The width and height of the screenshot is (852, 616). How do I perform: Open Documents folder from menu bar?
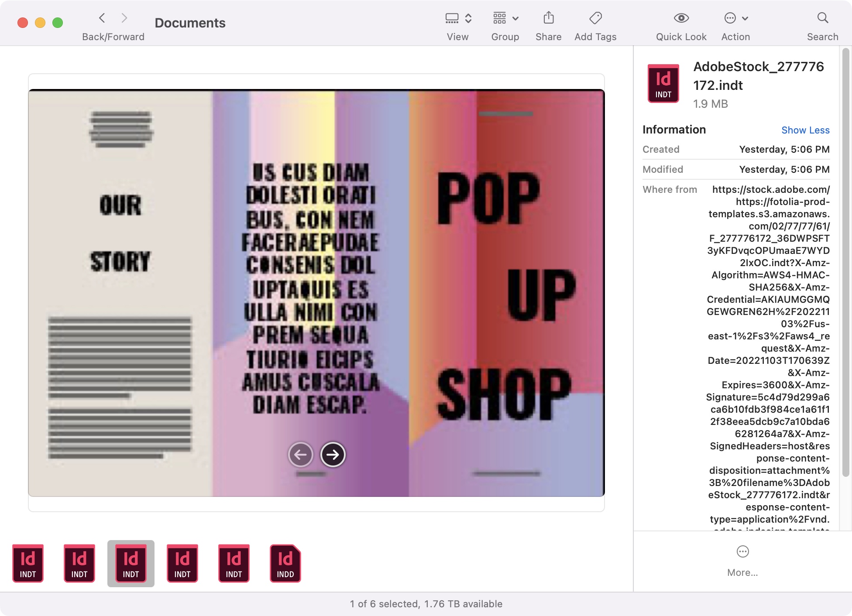click(x=190, y=22)
